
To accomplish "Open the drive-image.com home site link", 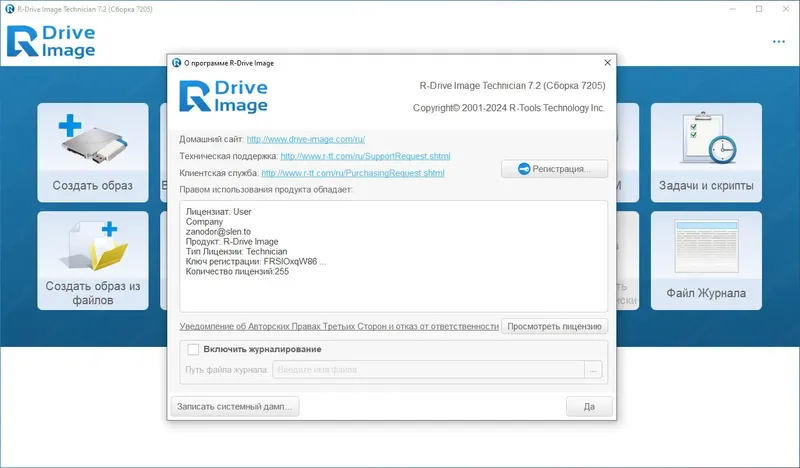I will pos(306,139).
